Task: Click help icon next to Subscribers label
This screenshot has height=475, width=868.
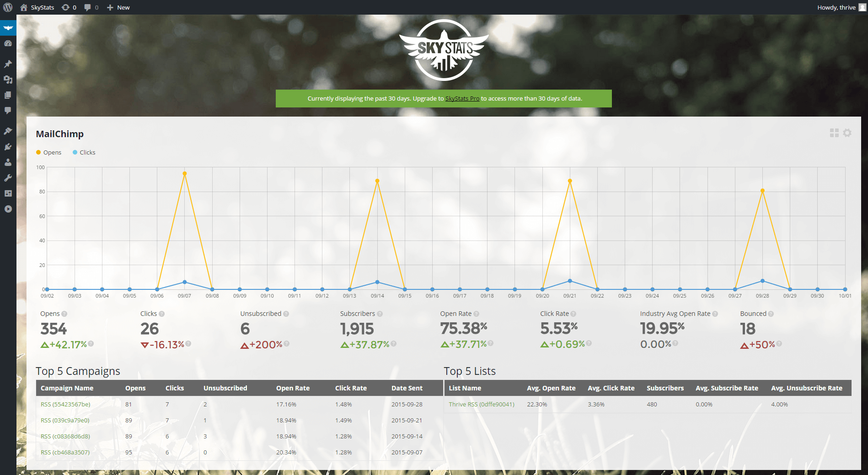Action: (x=380, y=314)
